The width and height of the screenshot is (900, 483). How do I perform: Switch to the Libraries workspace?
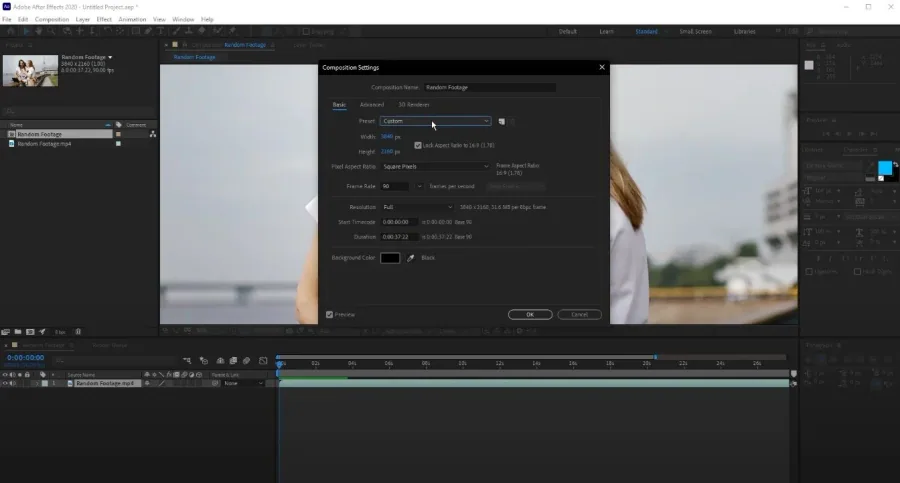[744, 32]
